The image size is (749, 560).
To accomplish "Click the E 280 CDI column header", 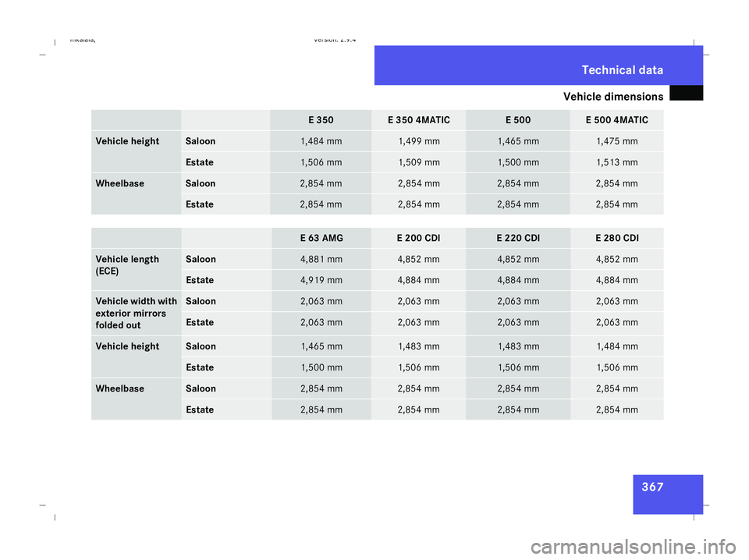I will click(x=616, y=238).
